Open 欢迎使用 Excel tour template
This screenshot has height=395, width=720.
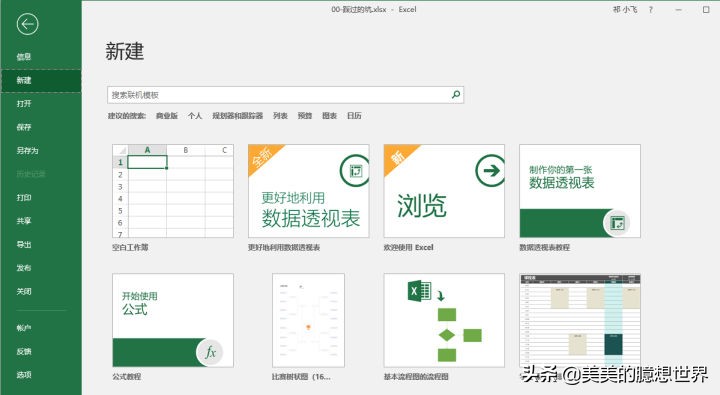444,191
